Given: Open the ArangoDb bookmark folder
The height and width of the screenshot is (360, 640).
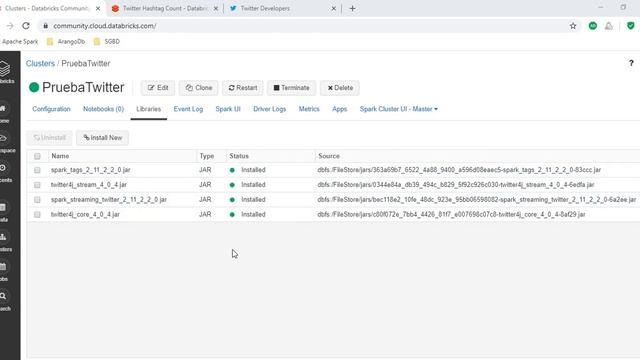Looking at the screenshot, I should point(66,42).
